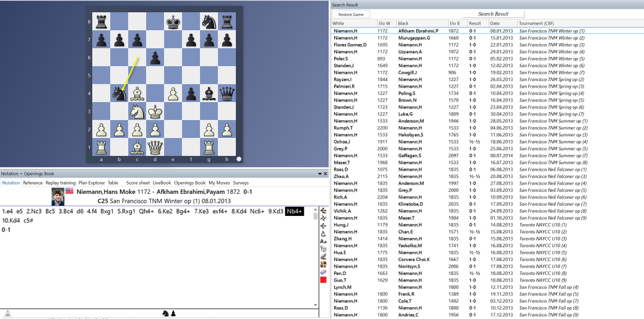
Task: Open the Plan Explorer tab
Action: click(92, 183)
